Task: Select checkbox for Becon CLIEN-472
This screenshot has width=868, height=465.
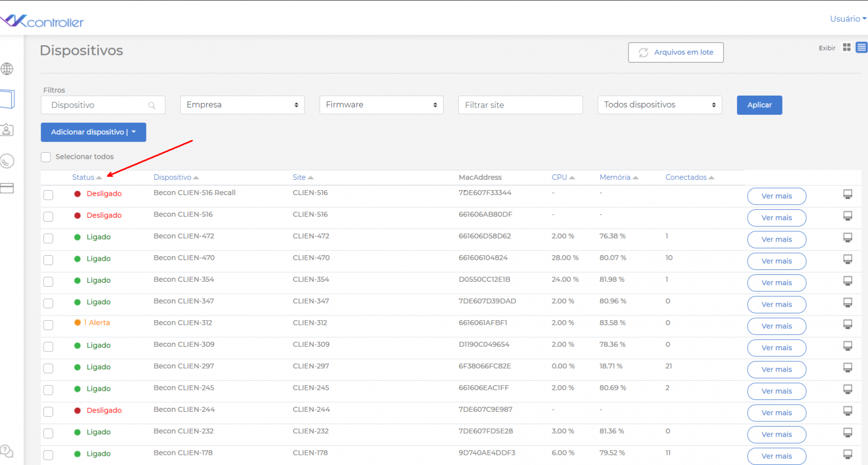Action: tap(48, 238)
